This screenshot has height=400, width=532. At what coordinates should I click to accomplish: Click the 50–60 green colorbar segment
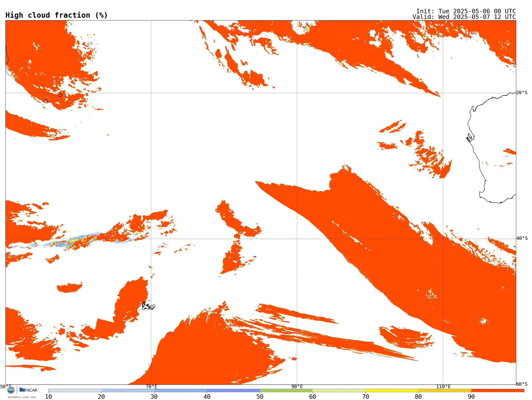pos(286,391)
